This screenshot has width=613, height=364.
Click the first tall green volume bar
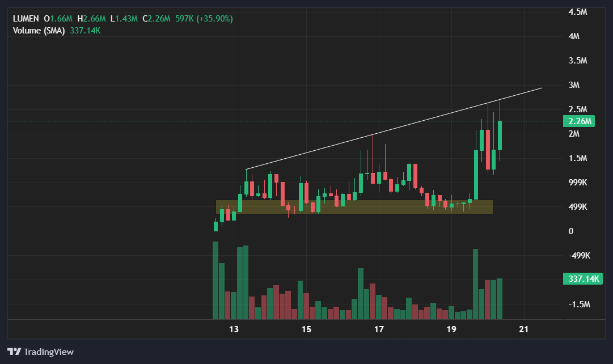click(x=215, y=281)
